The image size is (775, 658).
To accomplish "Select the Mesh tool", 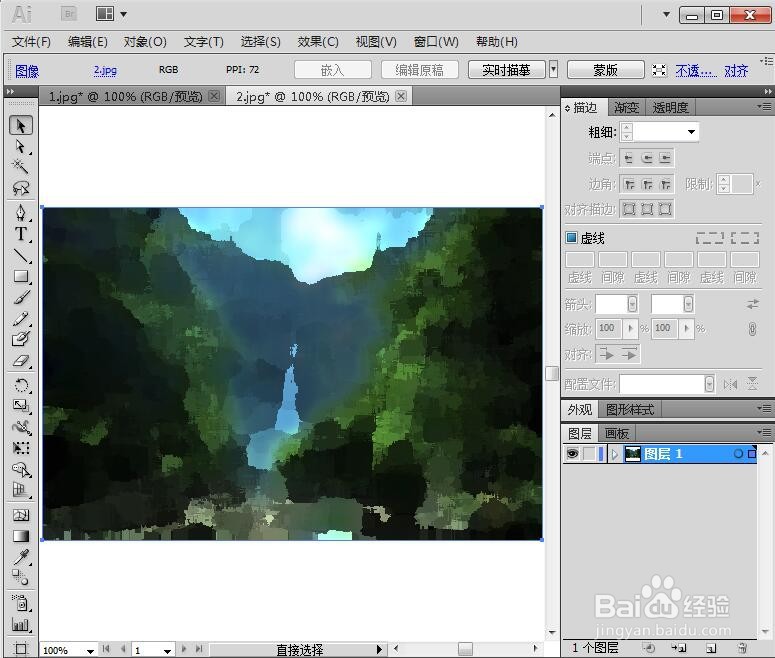I will (x=21, y=515).
